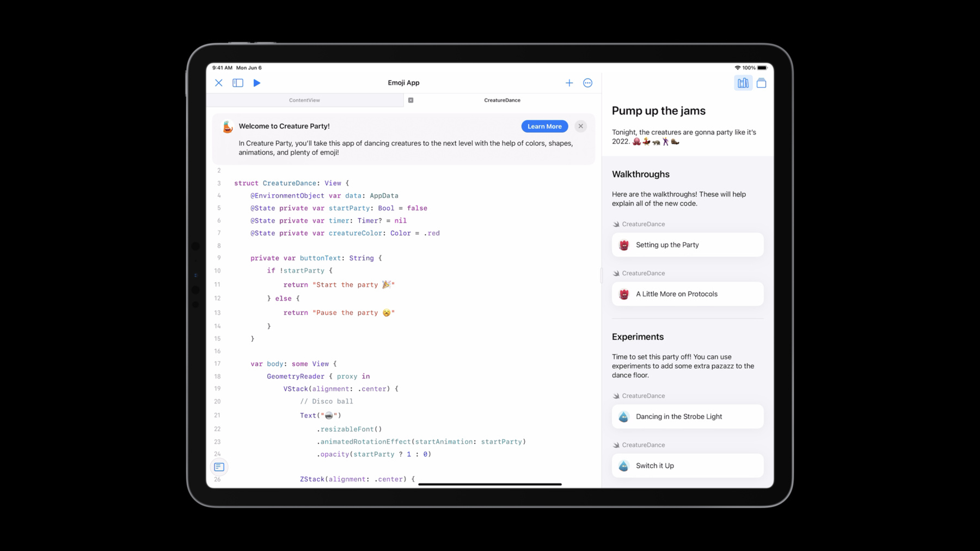Click the Emoji App title
The image size is (980, 551).
(x=403, y=83)
